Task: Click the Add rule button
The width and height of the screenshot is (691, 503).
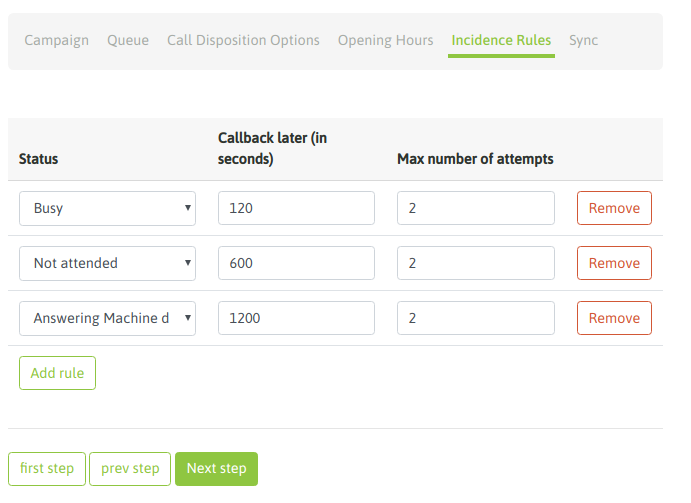Action: [57, 373]
